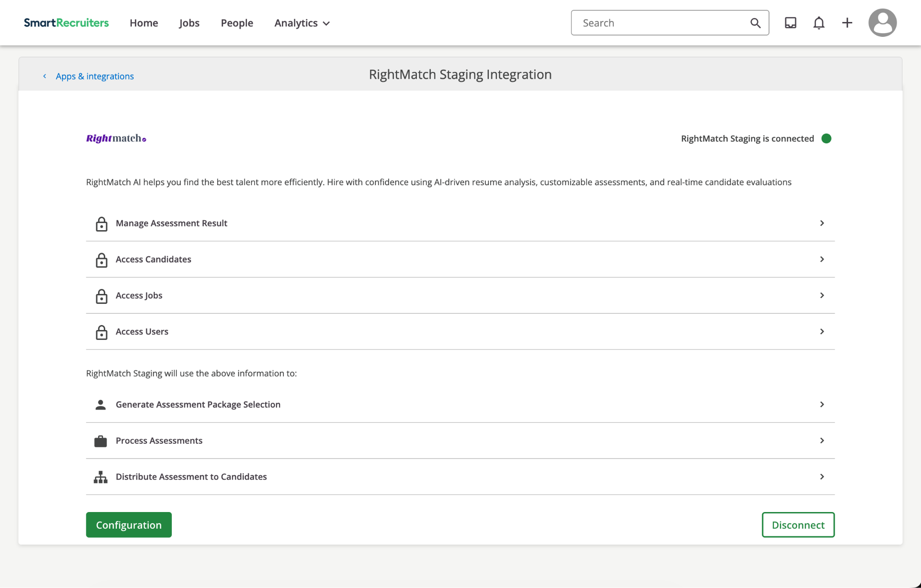Click lock icon beside Access Jobs
921x588 pixels.
click(x=102, y=296)
